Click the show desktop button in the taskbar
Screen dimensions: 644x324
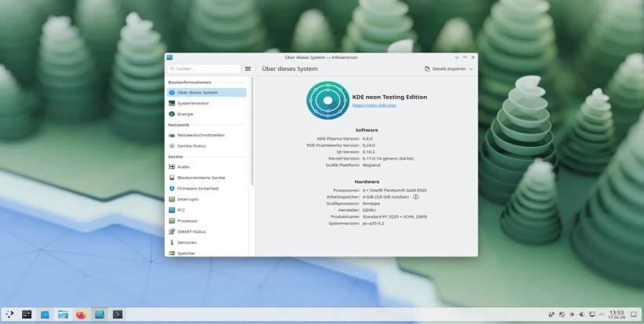[x=634, y=315]
